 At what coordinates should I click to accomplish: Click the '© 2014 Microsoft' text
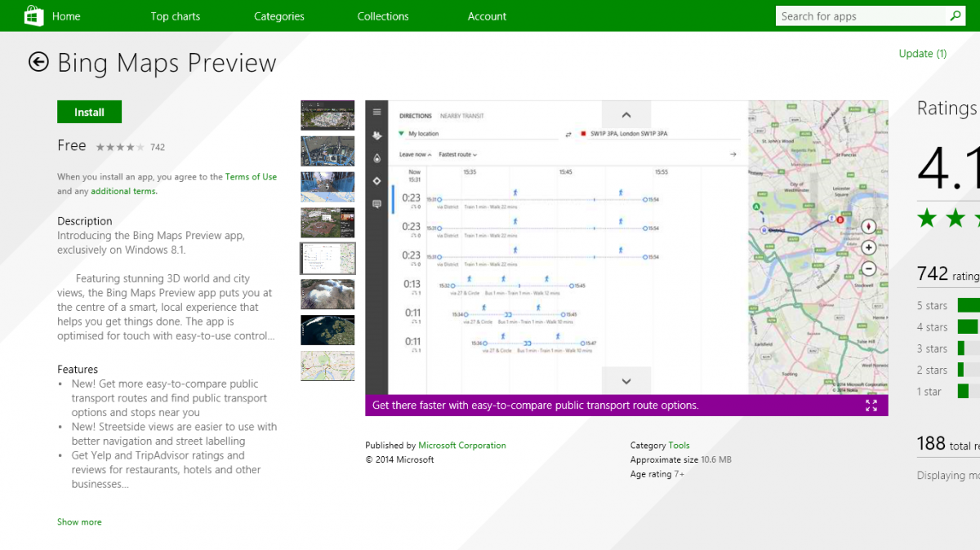point(400,459)
